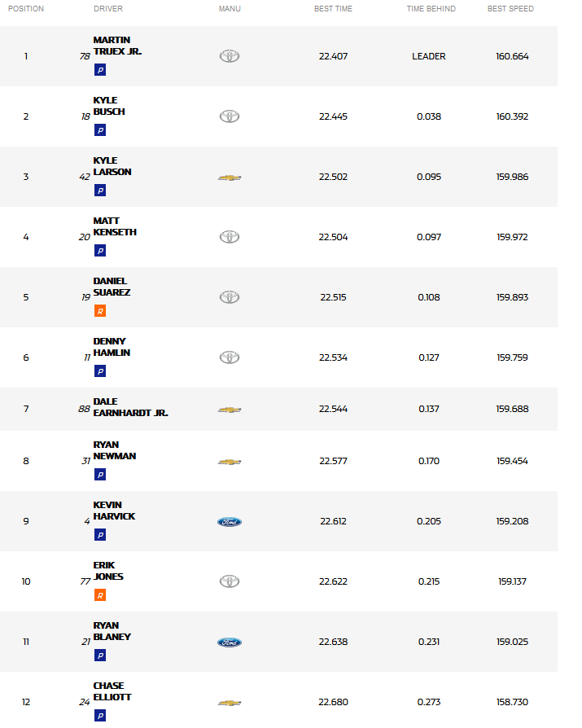
Task: Sort by the Position column header
Action: pyautogui.click(x=26, y=9)
